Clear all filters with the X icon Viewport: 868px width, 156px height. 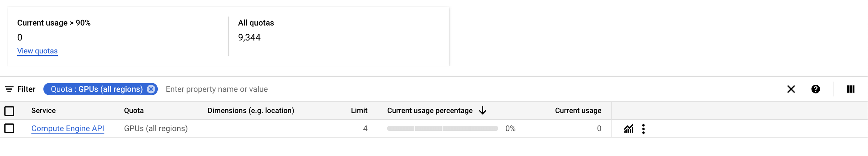point(791,89)
